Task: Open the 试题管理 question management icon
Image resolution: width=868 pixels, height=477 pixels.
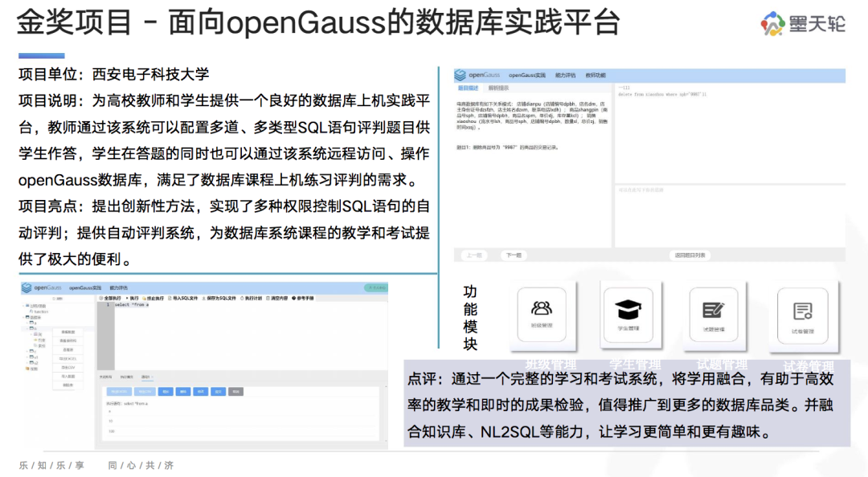Action: tap(714, 316)
